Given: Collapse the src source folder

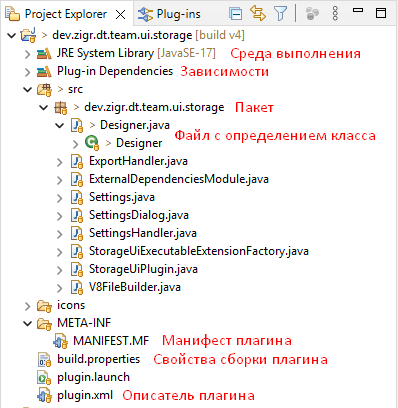Looking at the screenshot, I should click(27, 89).
